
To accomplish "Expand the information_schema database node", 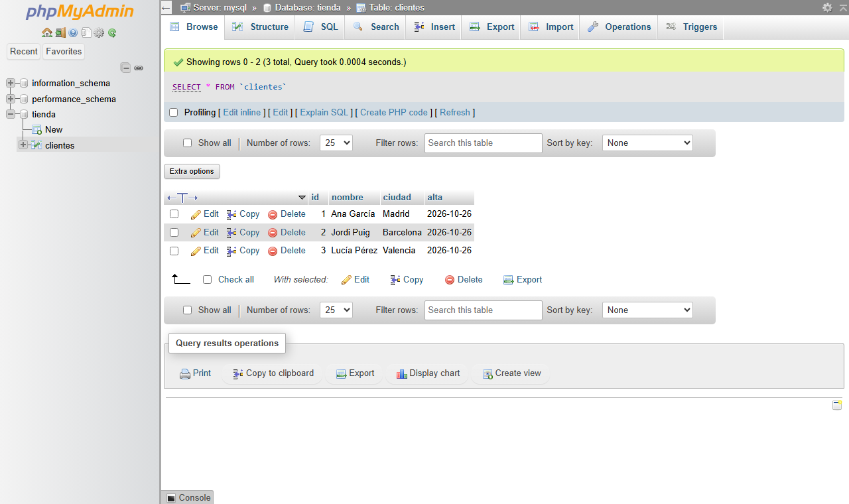I will pyautogui.click(x=11, y=83).
